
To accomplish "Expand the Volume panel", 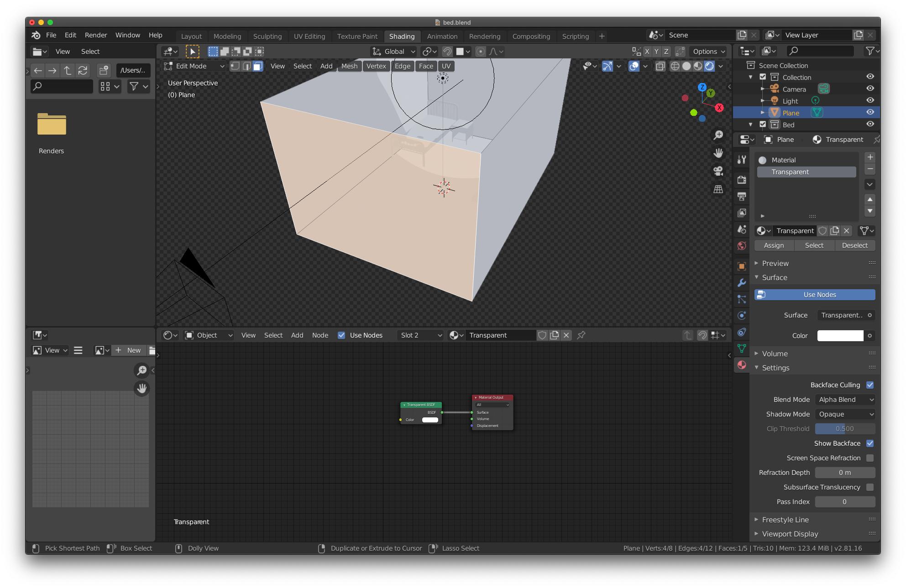I will [775, 354].
